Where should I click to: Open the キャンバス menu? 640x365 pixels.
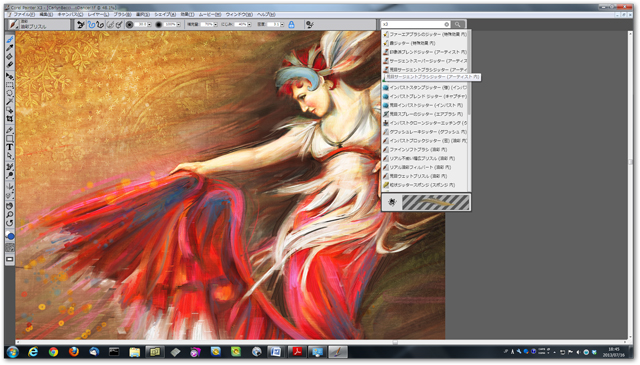(x=70, y=14)
